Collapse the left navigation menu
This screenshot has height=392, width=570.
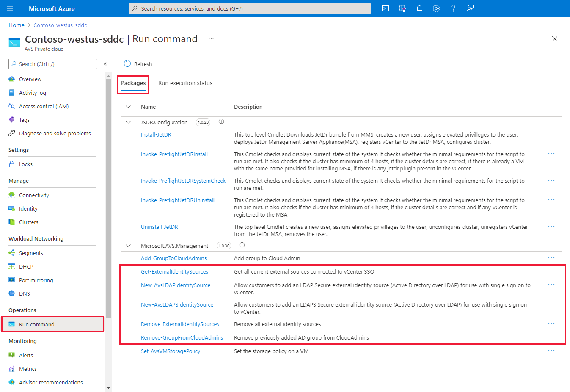pos(105,64)
